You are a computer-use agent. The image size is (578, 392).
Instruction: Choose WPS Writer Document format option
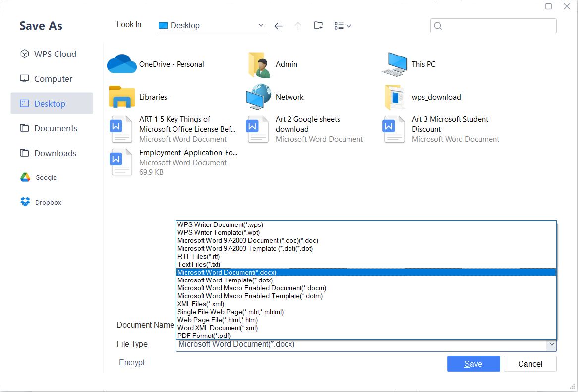click(220, 224)
